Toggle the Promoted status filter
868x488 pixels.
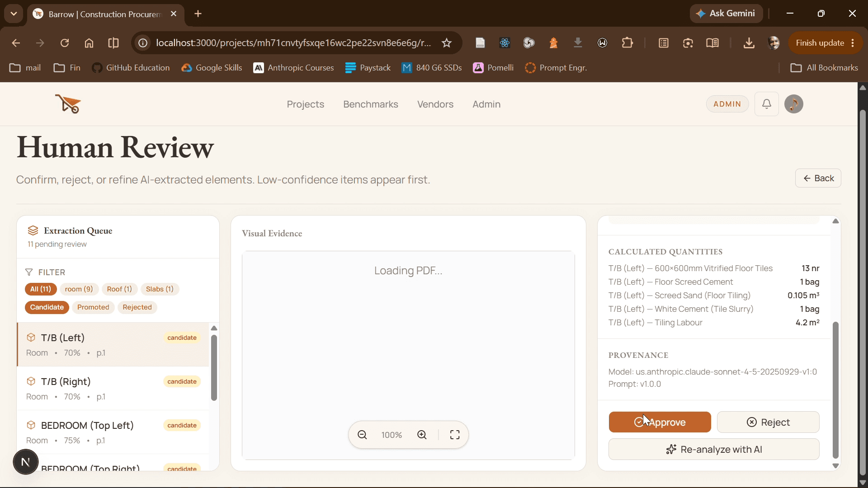[x=93, y=307]
